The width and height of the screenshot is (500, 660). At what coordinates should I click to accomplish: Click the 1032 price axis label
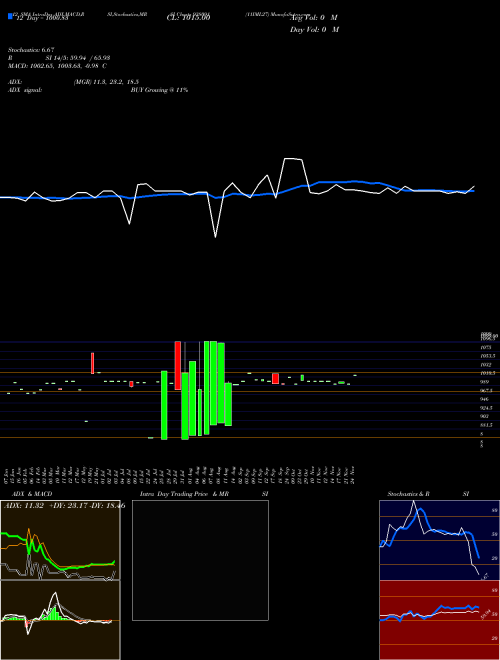485,365
